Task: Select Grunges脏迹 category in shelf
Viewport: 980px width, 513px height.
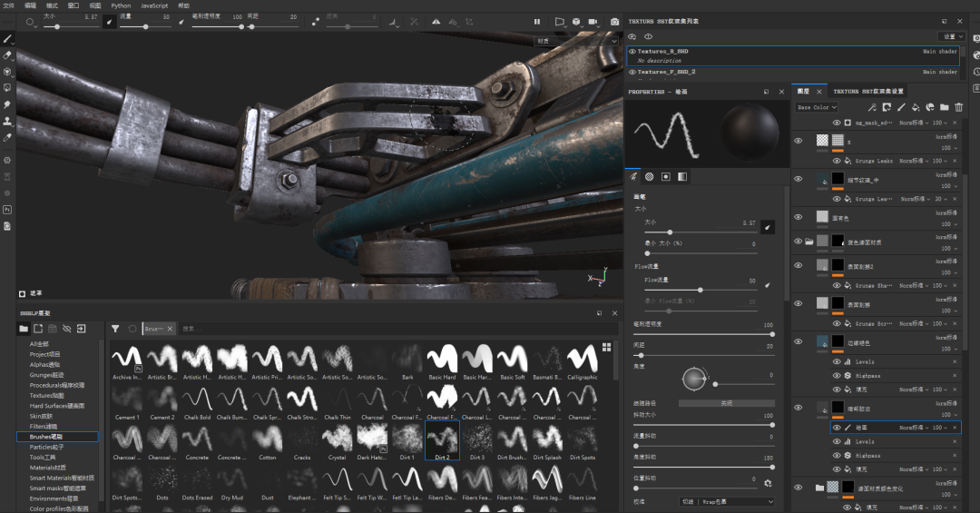Action: (47, 375)
